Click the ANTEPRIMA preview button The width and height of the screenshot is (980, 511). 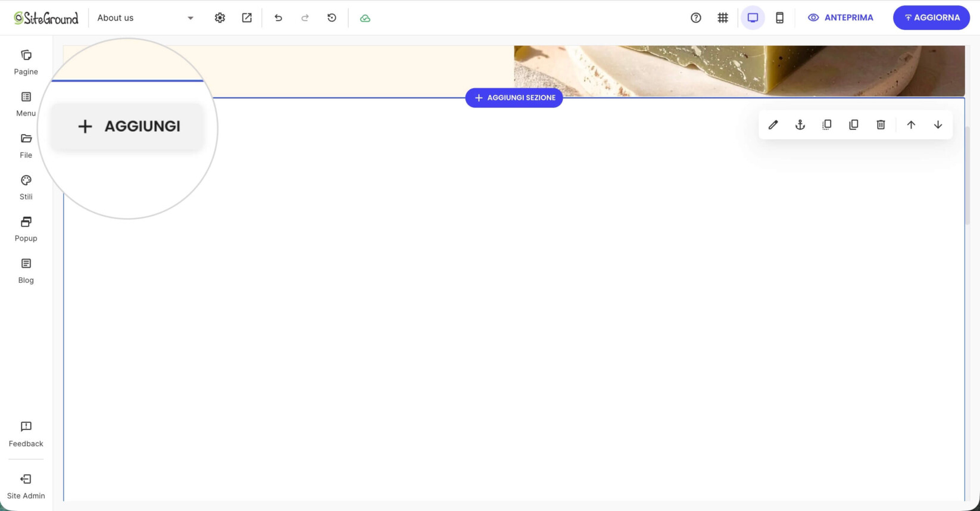tap(840, 18)
